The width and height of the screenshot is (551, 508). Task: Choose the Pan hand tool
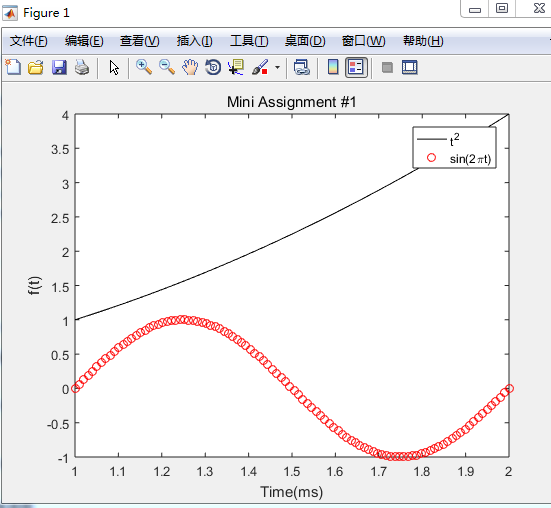[x=190, y=67]
